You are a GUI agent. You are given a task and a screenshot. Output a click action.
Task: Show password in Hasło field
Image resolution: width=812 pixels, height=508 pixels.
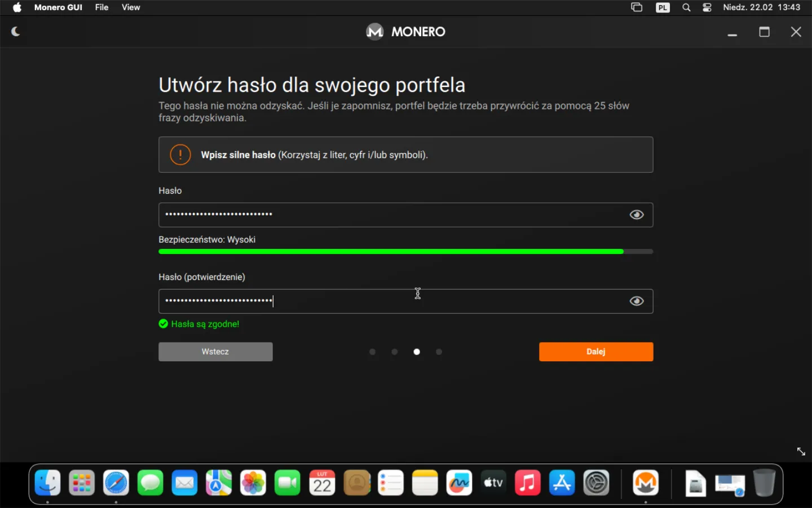click(637, 214)
